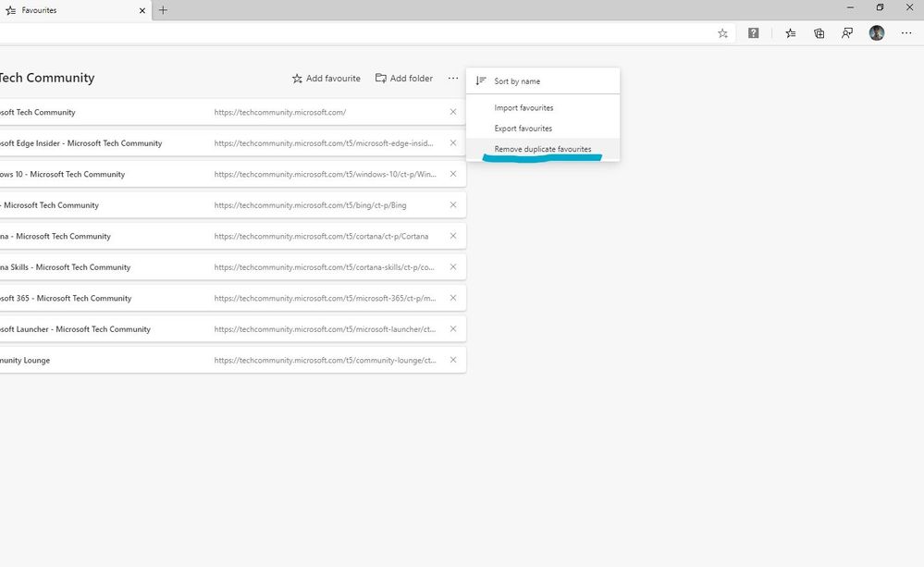Click the URL containing t5/community-lounge
The height and width of the screenshot is (567, 924).
[x=326, y=360]
